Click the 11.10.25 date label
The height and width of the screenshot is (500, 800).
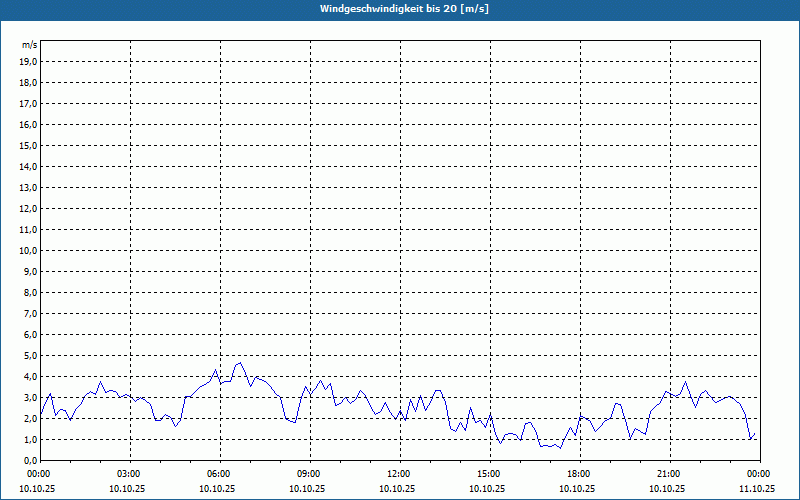[757, 489]
